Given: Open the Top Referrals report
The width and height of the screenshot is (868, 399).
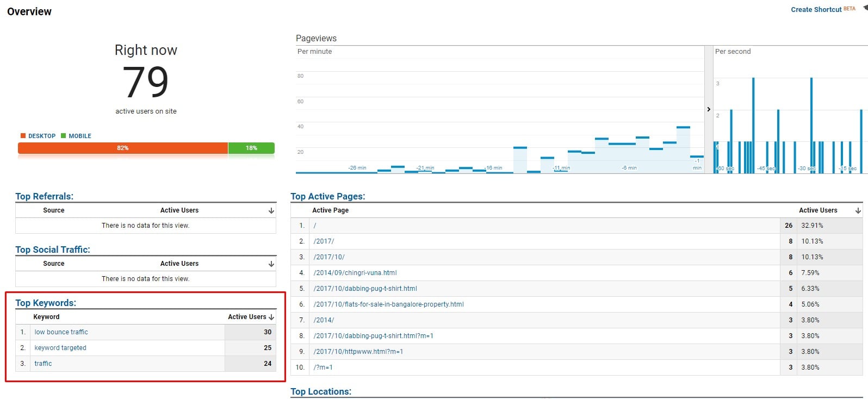Looking at the screenshot, I should pyautogui.click(x=44, y=196).
